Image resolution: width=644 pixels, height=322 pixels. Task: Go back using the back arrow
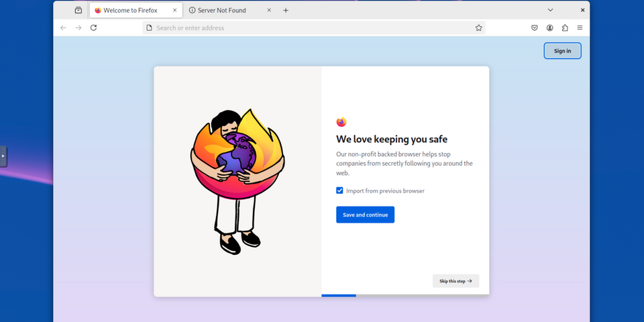tap(63, 28)
